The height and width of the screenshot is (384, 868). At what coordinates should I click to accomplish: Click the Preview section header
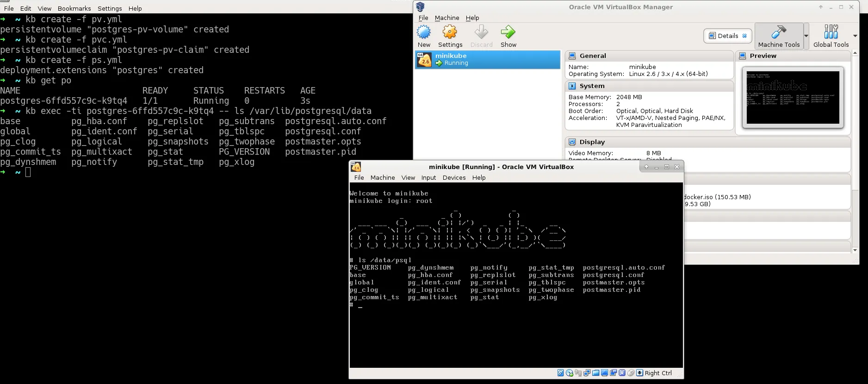coord(793,56)
